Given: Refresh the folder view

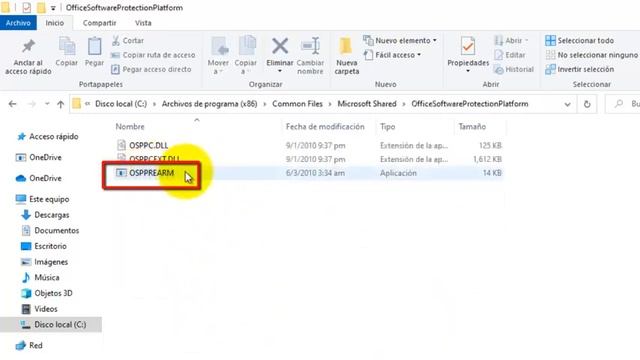Looking at the screenshot, I should (587, 104).
